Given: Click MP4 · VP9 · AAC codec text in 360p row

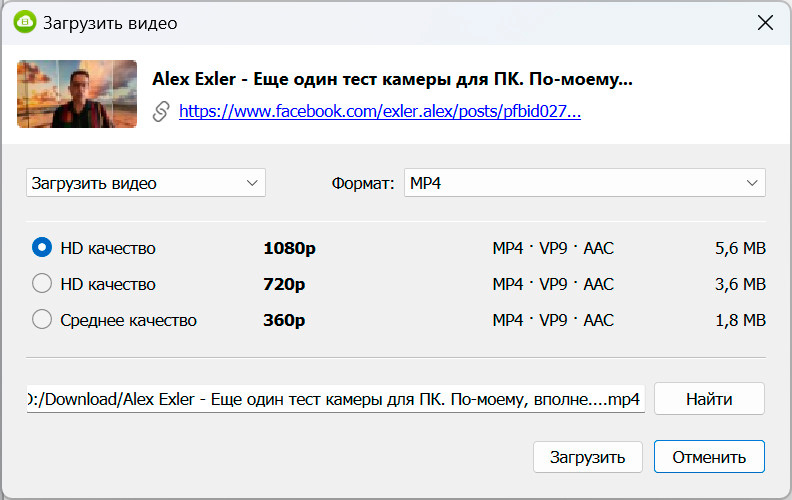Looking at the screenshot, I should pos(553,320).
